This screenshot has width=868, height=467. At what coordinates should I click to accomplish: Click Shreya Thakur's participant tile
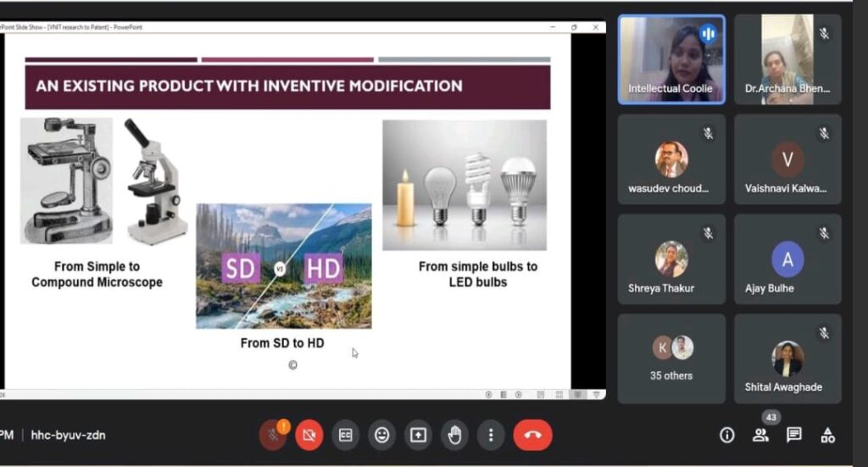coord(671,259)
